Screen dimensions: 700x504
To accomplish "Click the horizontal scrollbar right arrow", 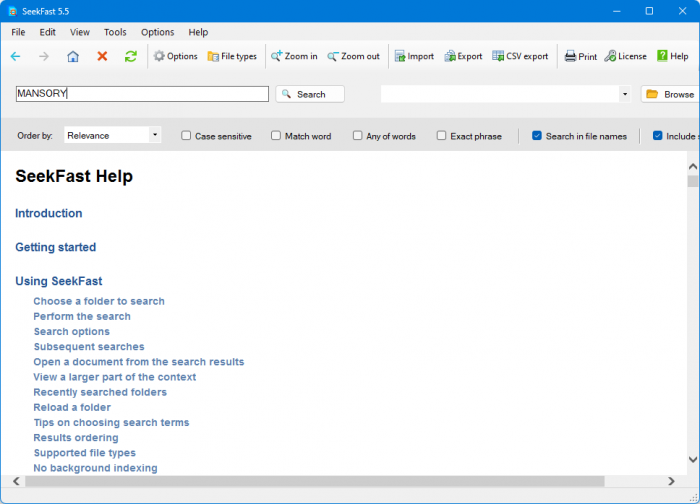I will click(x=671, y=481).
